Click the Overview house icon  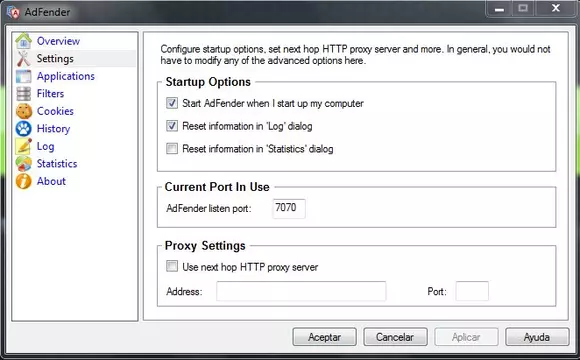tap(23, 41)
